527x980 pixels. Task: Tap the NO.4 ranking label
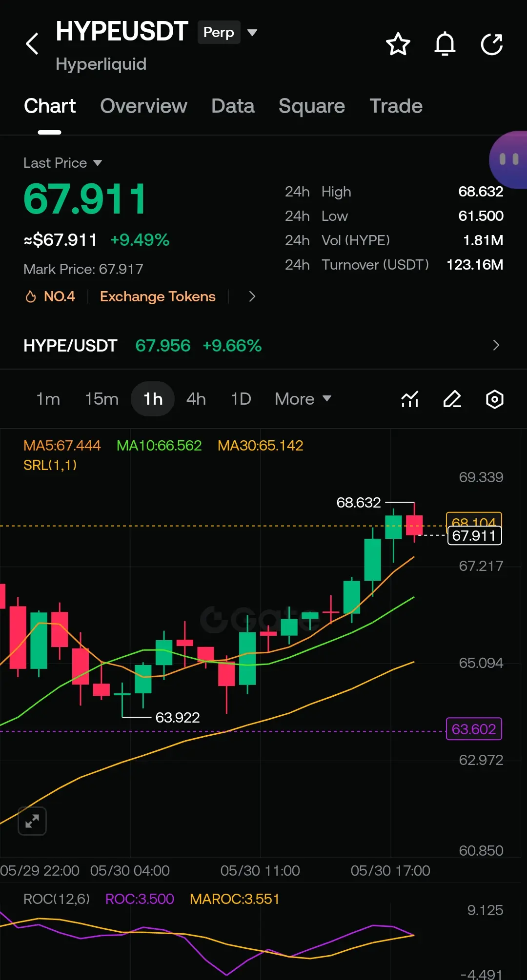[x=60, y=296]
